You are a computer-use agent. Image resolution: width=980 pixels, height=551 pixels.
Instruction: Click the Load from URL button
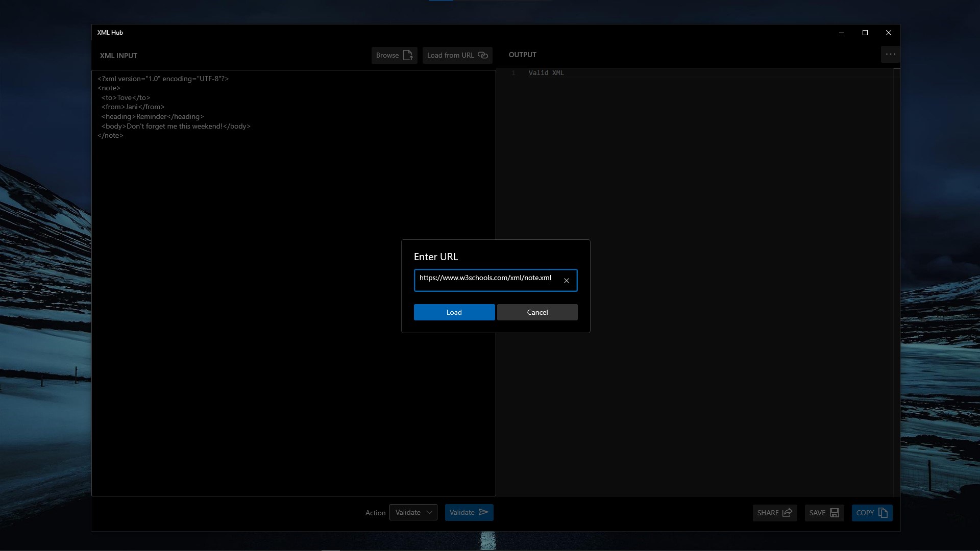tap(457, 55)
